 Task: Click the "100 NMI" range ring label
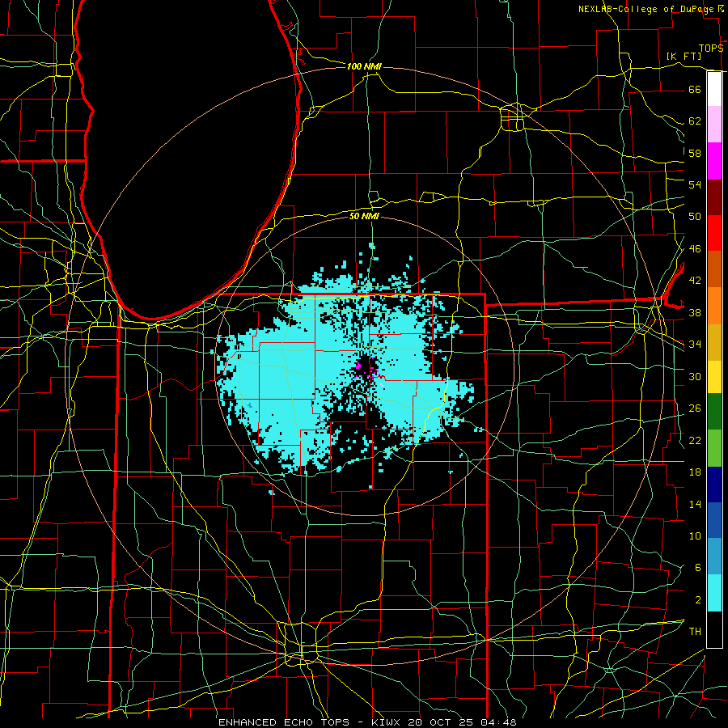[x=364, y=66]
